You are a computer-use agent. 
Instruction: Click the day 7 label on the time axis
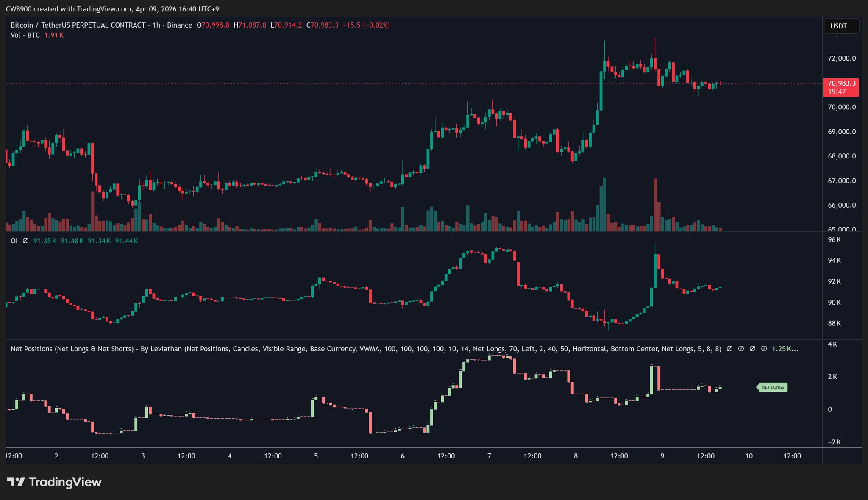[x=489, y=456]
